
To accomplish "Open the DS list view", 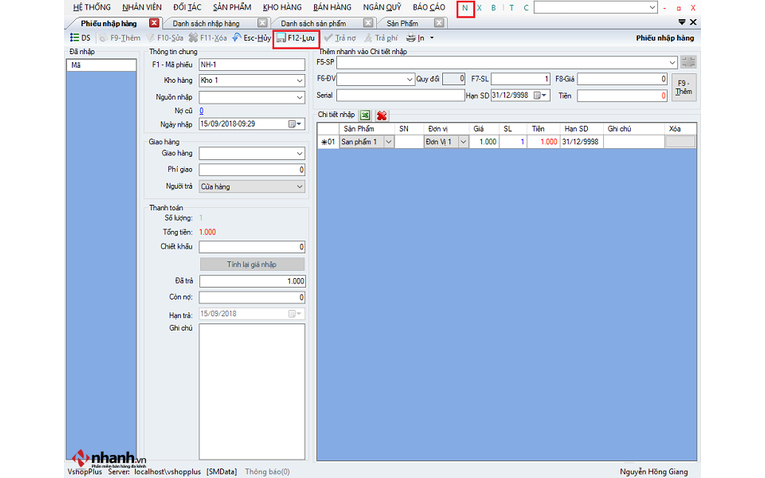I will tap(80, 38).
